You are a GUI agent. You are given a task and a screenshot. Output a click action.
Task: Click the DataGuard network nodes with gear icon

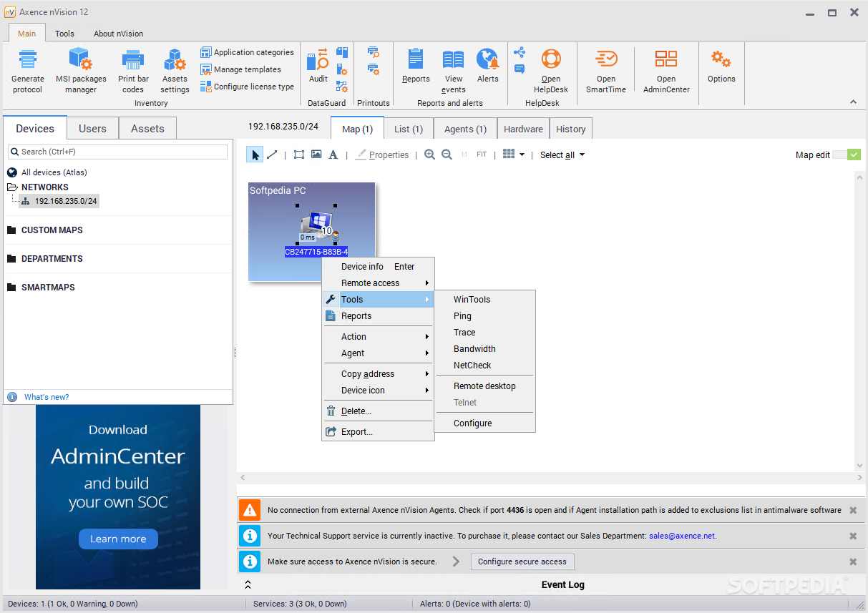(342, 87)
